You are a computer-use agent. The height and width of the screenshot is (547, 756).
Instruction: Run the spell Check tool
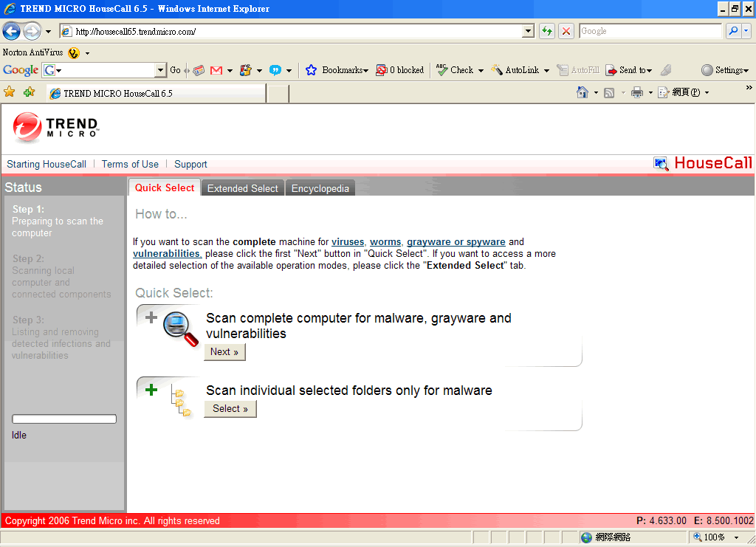point(455,70)
